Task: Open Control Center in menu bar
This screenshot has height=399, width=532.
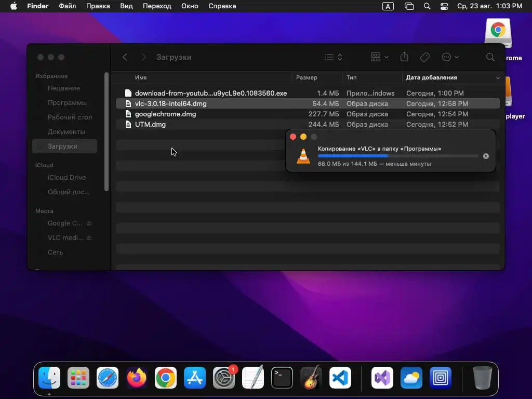Action: 444,6
